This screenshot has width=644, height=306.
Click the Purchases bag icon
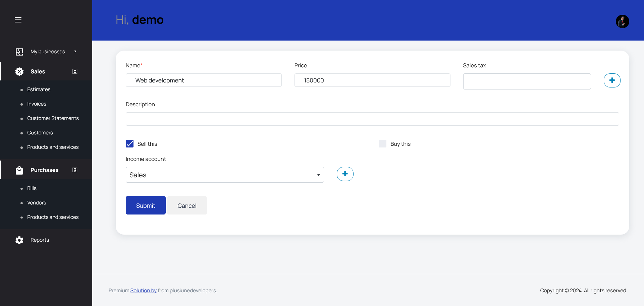click(19, 170)
